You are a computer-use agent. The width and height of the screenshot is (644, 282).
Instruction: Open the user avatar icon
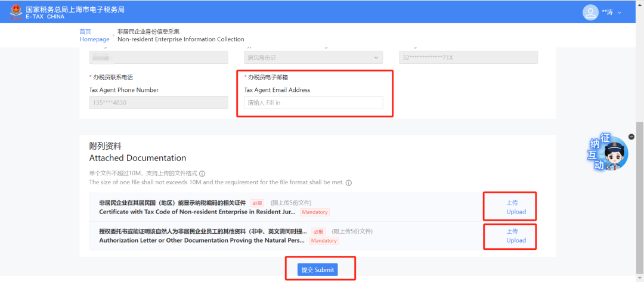590,13
